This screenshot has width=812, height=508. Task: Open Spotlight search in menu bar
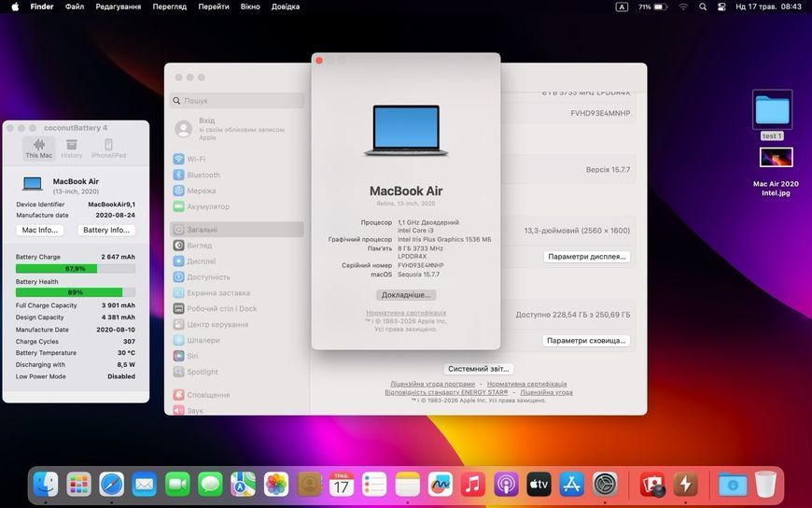coord(703,7)
